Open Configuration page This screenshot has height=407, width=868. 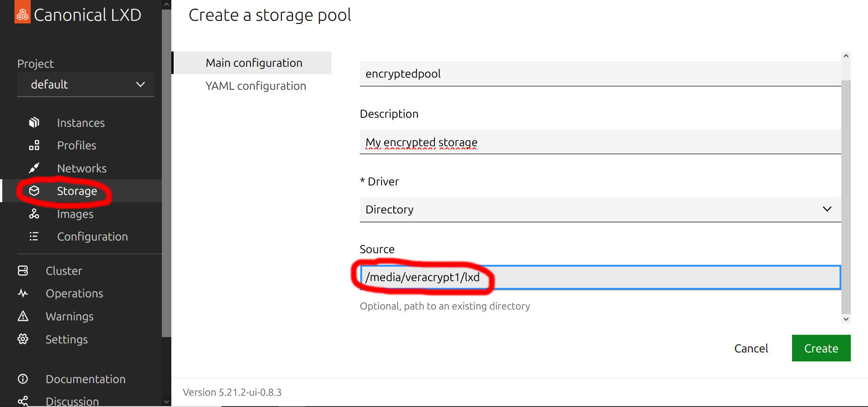pos(92,237)
